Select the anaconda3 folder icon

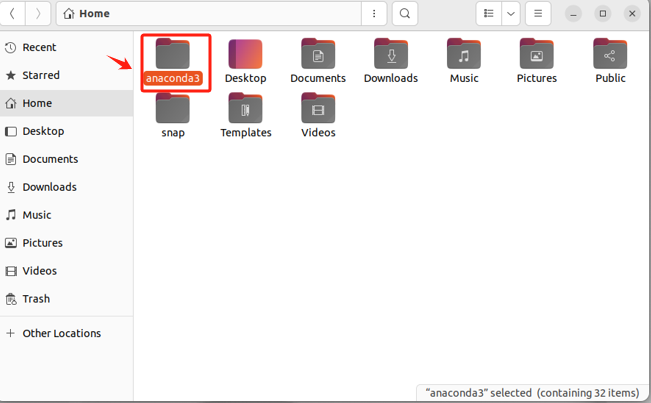pyautogui.click(x=173, y=54)
